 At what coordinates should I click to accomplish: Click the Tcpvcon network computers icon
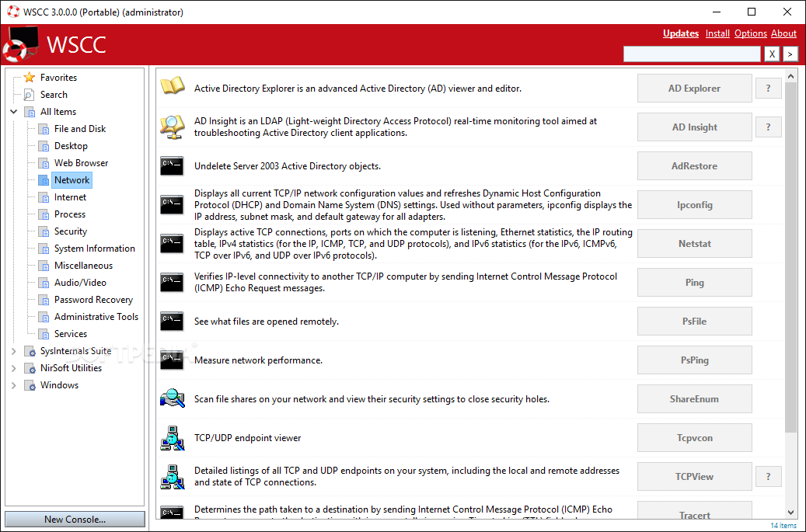coord(173,437)
